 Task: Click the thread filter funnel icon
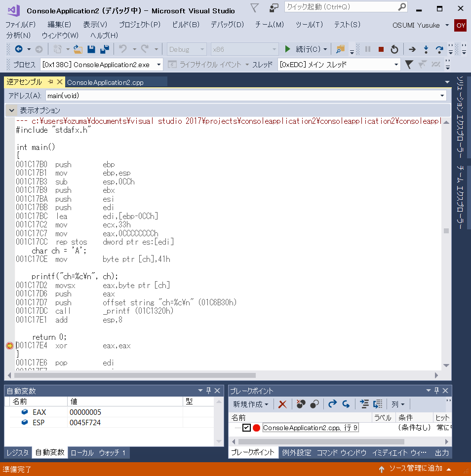(x=409, y=64)
